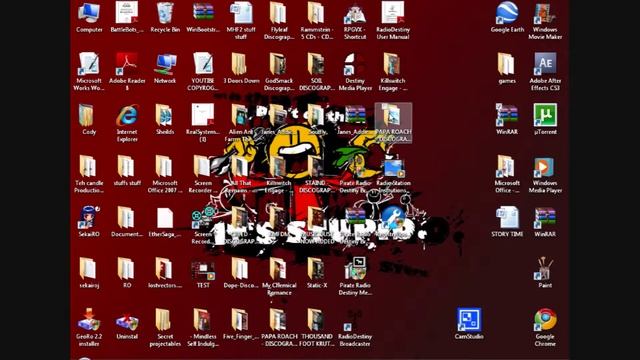The width and height of the screenshot is (640, 360).
Task: Launch Adobe Reader 8 icon
Action: click(127, 64)
